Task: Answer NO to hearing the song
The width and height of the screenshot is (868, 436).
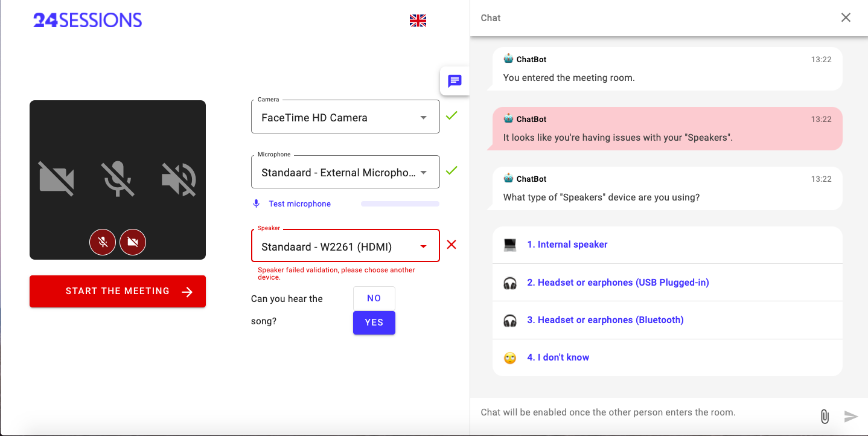Action: [374, 298]
